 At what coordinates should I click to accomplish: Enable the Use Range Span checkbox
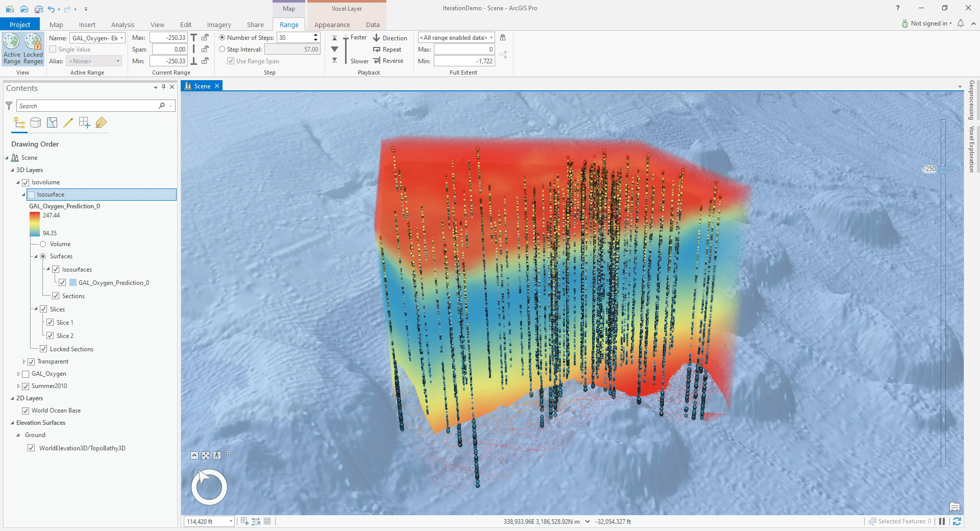point(231,61)
